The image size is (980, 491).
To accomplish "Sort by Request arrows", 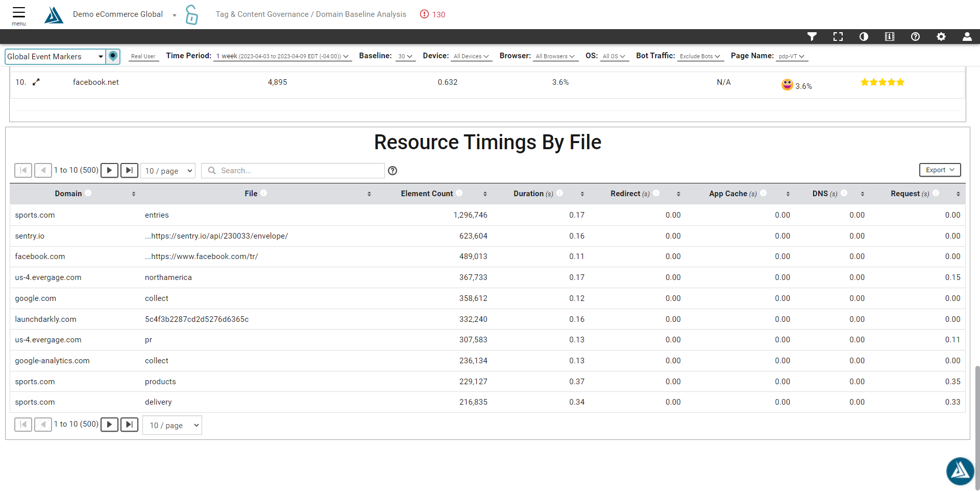I will [958, 194].
